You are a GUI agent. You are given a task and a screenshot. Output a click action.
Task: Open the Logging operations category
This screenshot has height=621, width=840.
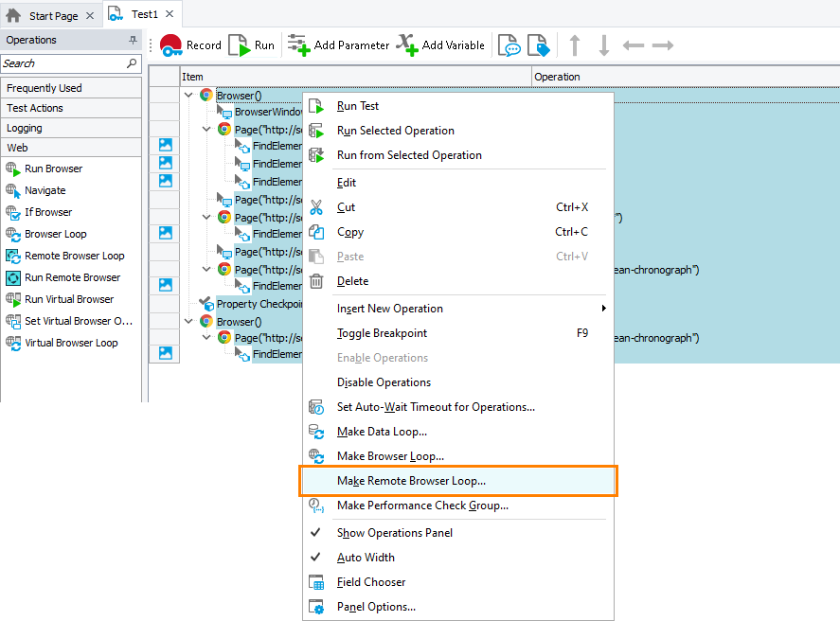tap(25, 128)
